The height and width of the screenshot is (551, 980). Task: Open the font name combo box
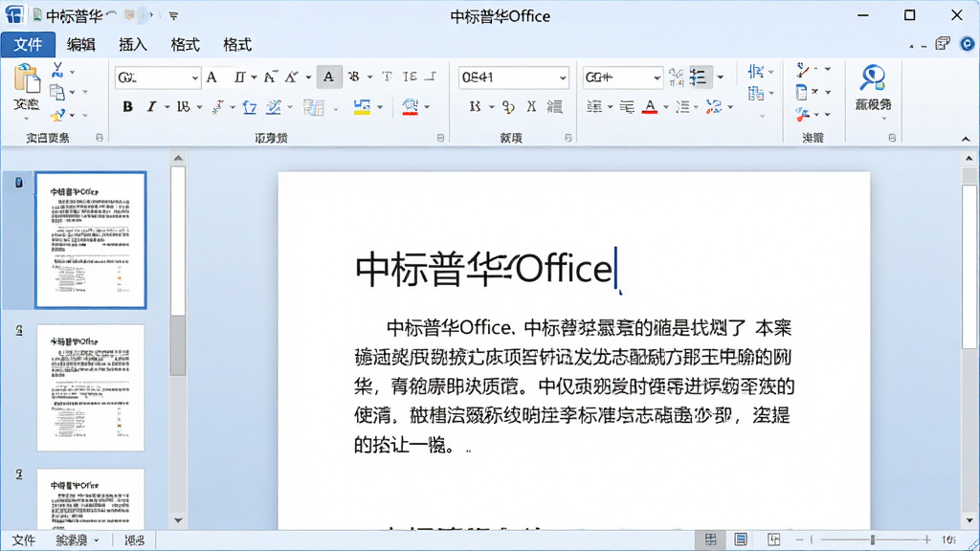158,77
